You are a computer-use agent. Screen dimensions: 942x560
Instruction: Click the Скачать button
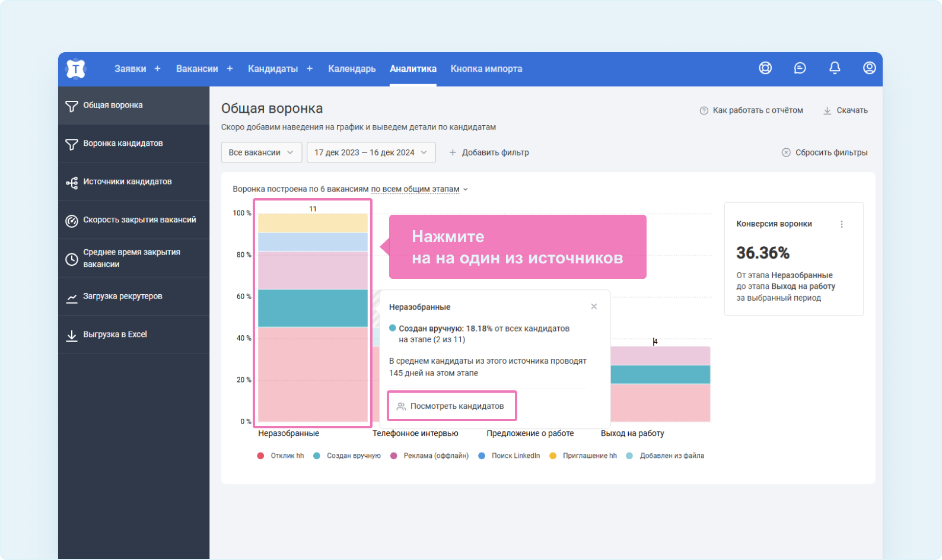point(845,110)
